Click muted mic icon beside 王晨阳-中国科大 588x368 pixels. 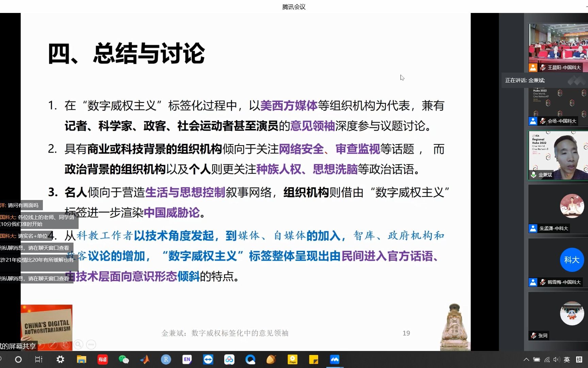543,67
